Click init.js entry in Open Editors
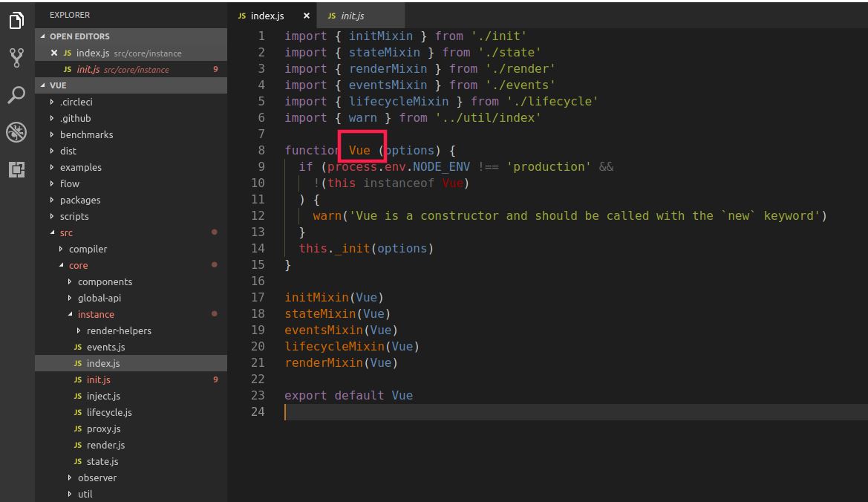Viewport: 868px width, 502px height. point(89,69)
